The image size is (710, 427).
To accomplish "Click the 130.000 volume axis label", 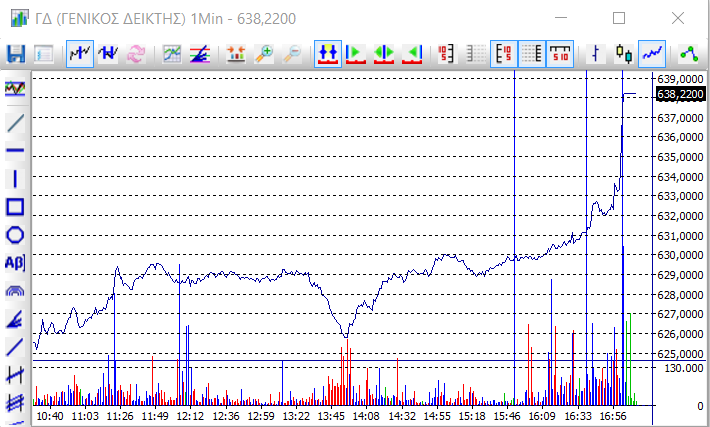I will pos(684,368).
